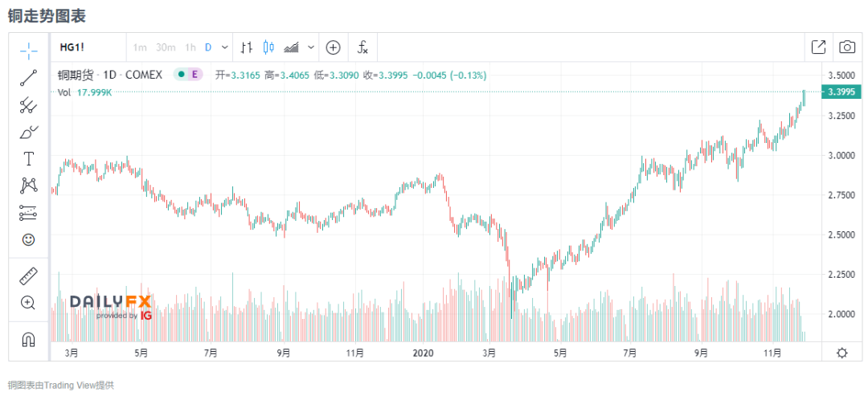
Task: Open the chart settings gear menu
Action: pos(841,353)
